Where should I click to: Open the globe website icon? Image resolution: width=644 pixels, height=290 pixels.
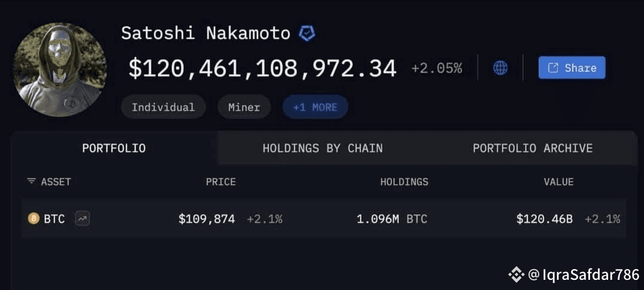click(500, 68)
